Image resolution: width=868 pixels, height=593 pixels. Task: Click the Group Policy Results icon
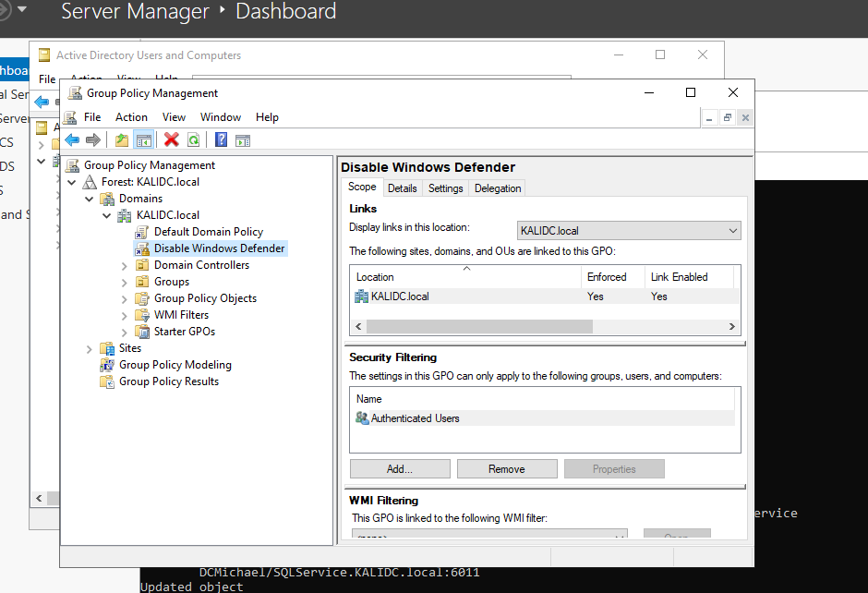click(x=107, y=381)
